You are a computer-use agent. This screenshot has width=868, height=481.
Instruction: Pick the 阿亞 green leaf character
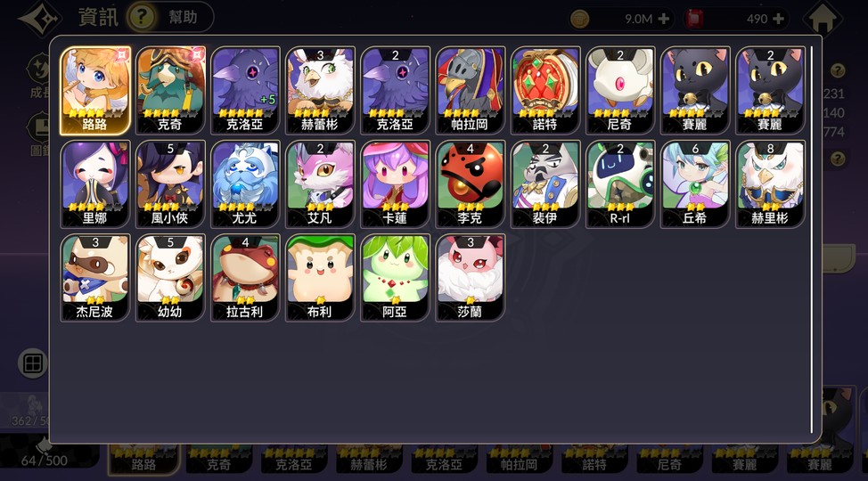pos(396,278)
